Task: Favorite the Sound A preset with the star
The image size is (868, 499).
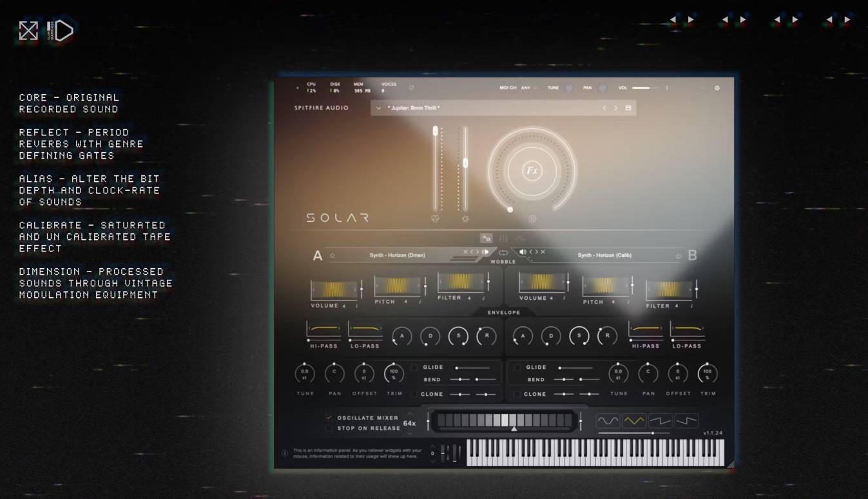Action: click(x=333, y=256)
